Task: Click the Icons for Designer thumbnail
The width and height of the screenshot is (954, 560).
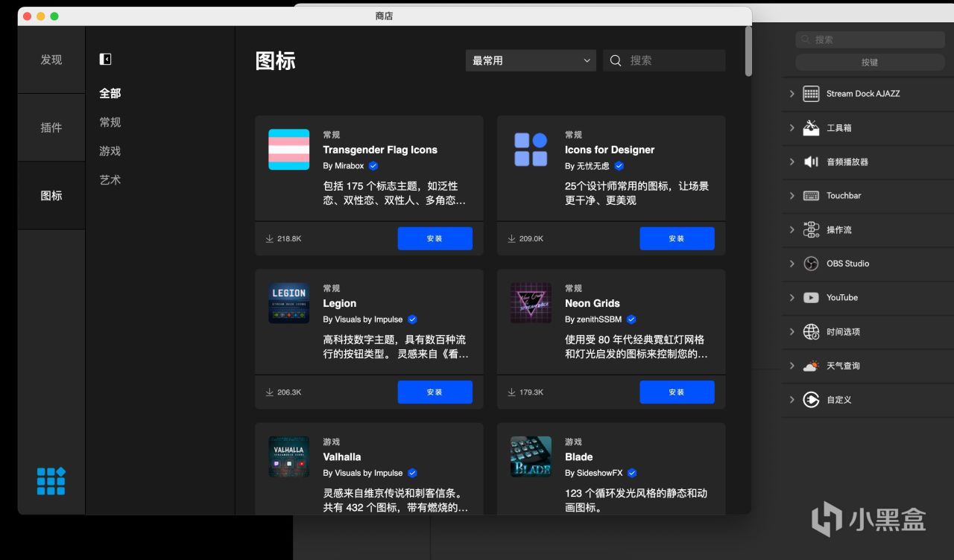Action: [x=531, y=150]
